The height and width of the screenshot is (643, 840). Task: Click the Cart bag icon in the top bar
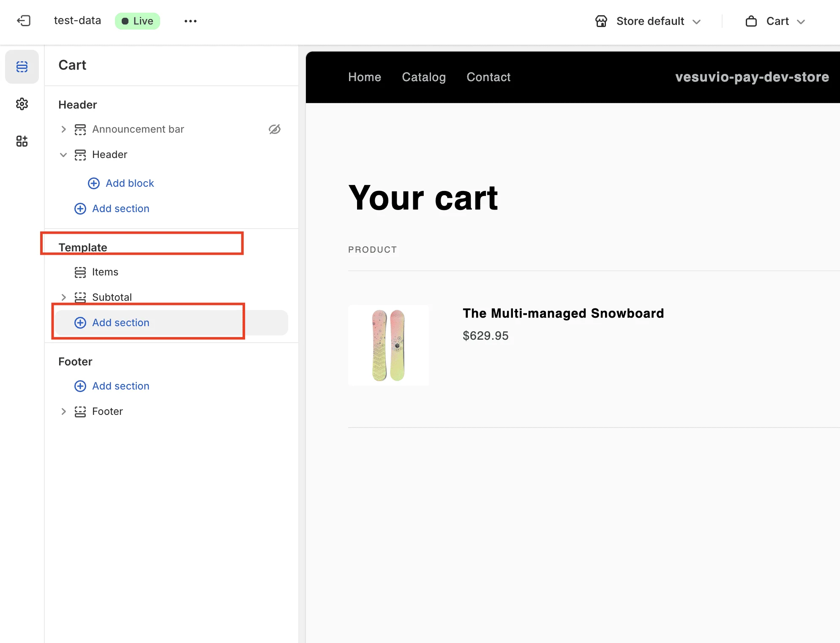tap(751, 21)
